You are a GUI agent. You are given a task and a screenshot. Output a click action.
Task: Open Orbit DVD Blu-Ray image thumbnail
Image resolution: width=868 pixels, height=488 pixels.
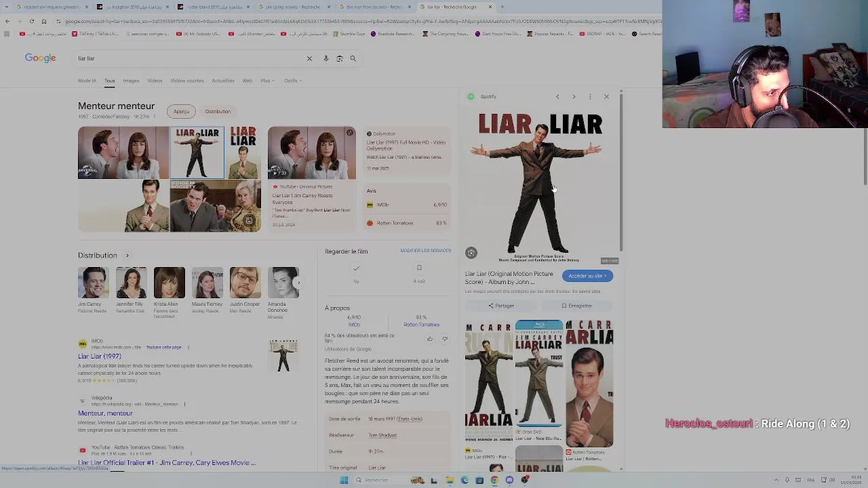539,373
